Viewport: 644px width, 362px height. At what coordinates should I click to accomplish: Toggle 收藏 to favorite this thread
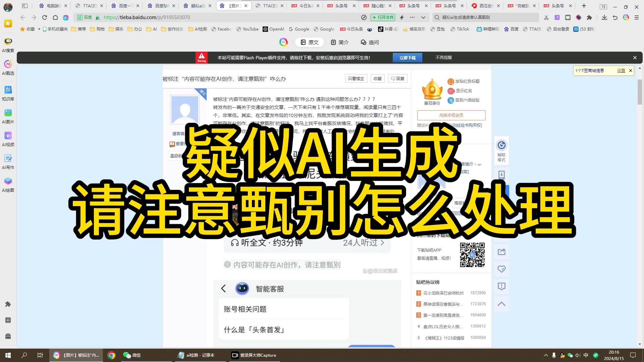coord(377,78)
